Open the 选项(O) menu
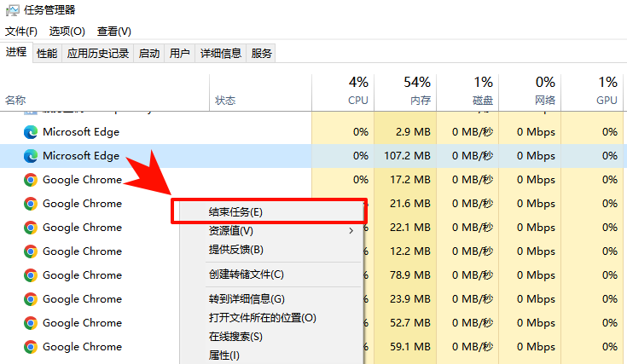The image size is (627, 364). [x=67, y=32]
